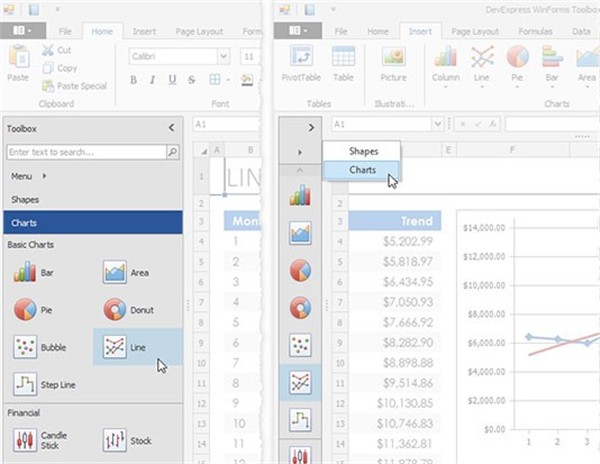The image size is (600, 464).
Task: Click the borders icon in the Font group
Action: 215,80
